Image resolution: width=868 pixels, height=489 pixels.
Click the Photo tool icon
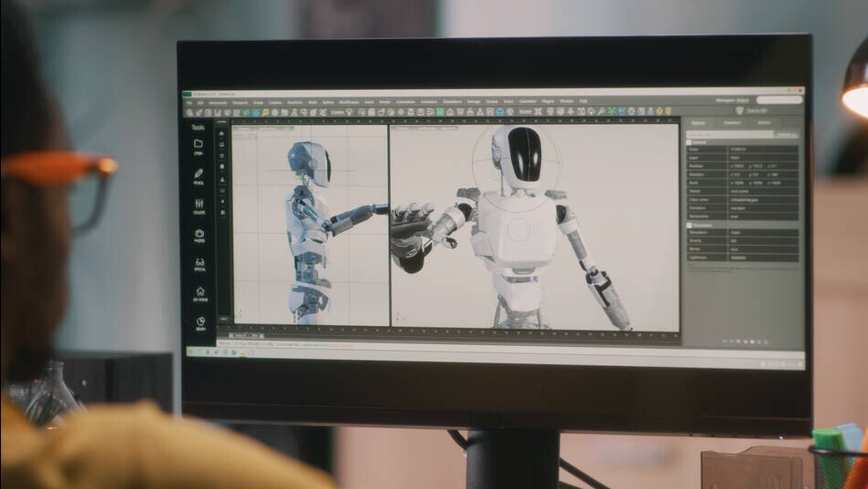point(199,235)
